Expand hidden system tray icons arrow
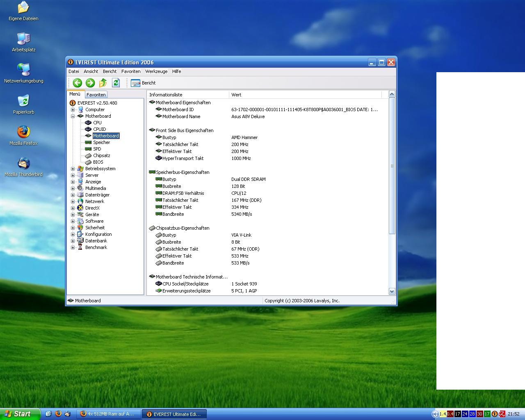 [435, 414]
